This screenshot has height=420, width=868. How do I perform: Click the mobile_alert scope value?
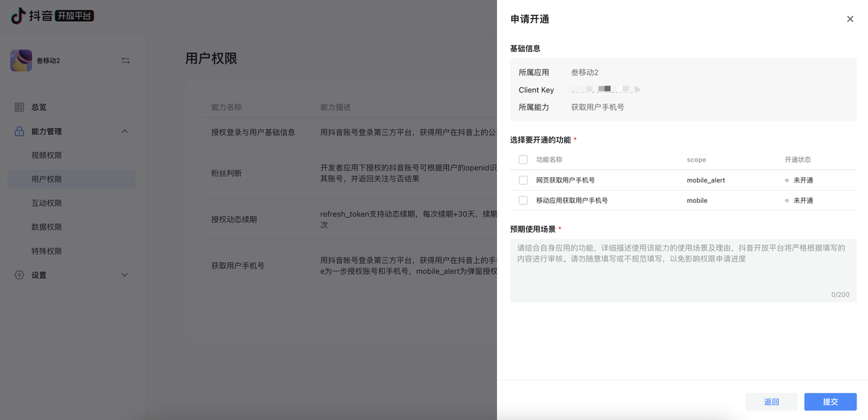coord(706,180)
